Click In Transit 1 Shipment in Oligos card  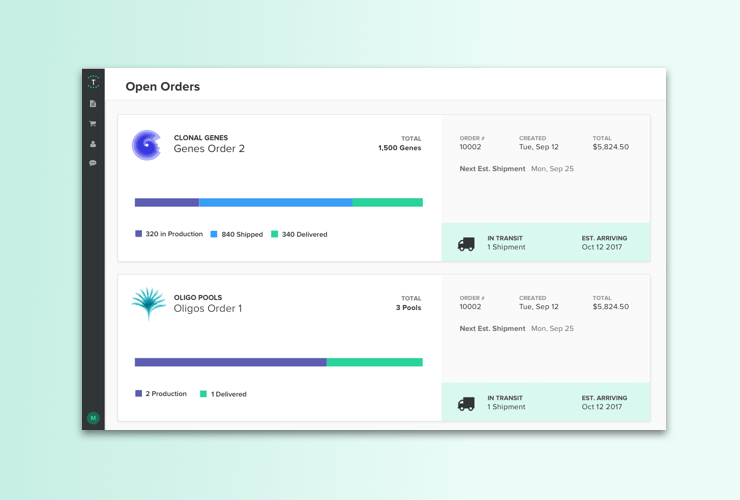point(506,403)
